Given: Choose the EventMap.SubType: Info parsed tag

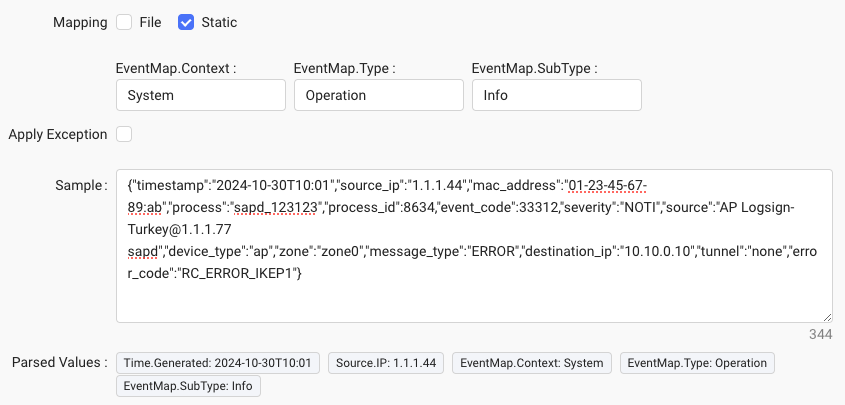Looking at the screenshot, I should [188, 385].
